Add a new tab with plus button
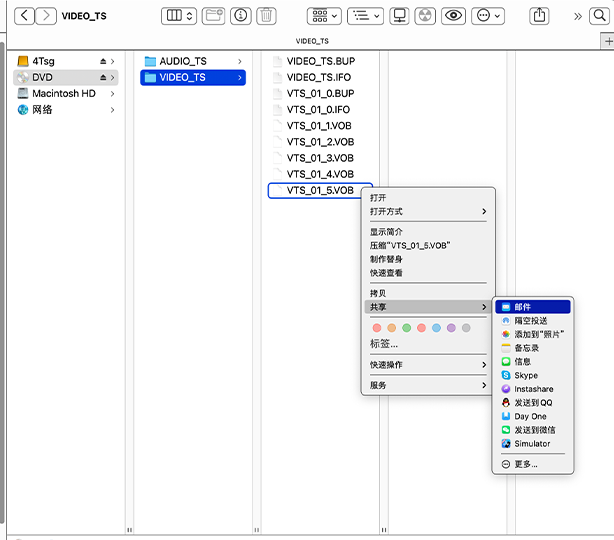614x540 pixels. point(608,41)
